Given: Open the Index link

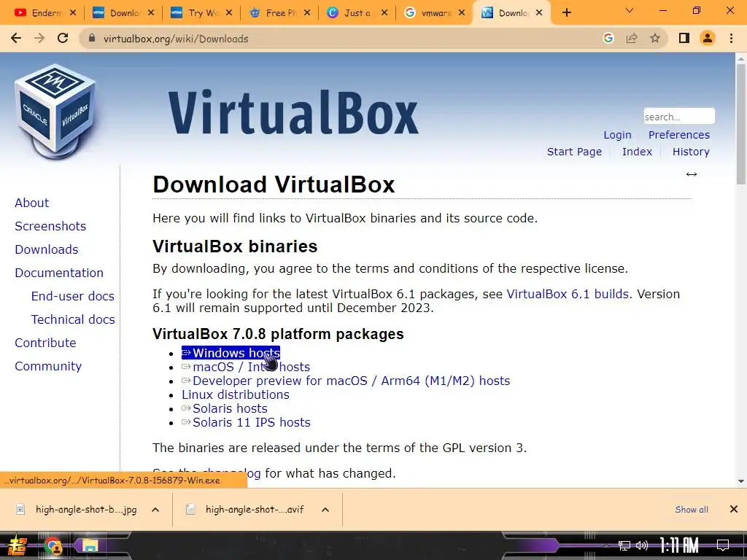Looking at the screenshot, I should click(637, 152).
